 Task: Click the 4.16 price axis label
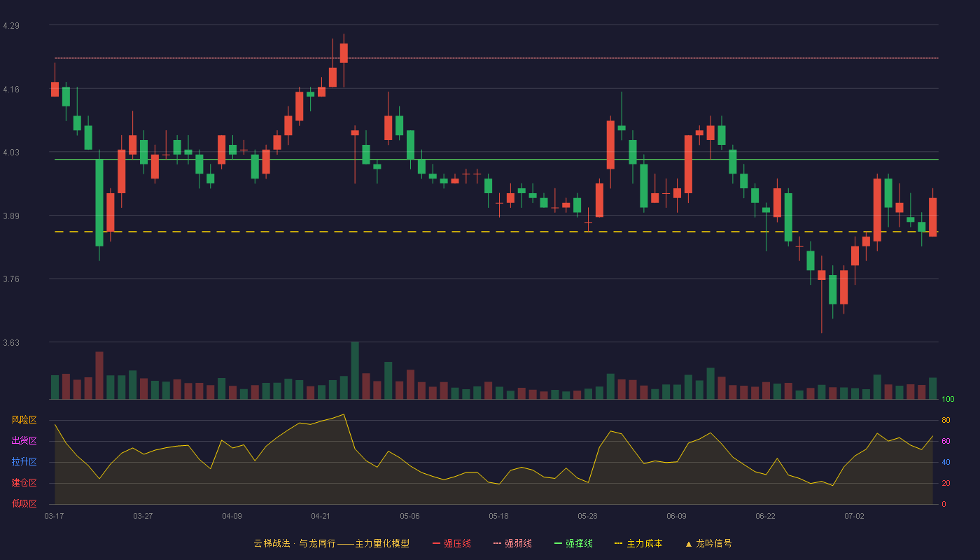(x=11, y=90)
